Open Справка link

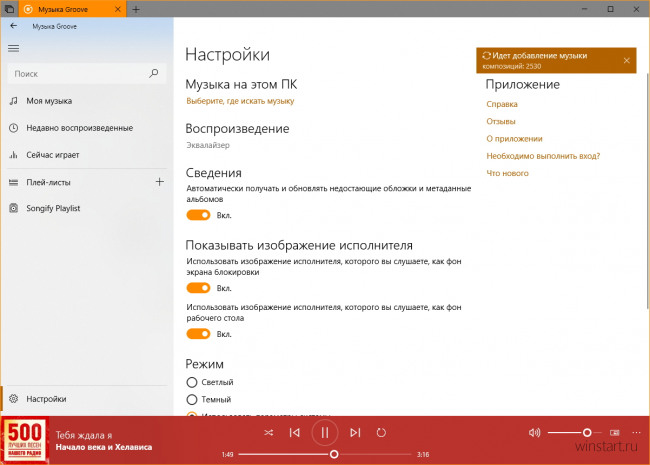click(502, 104)
